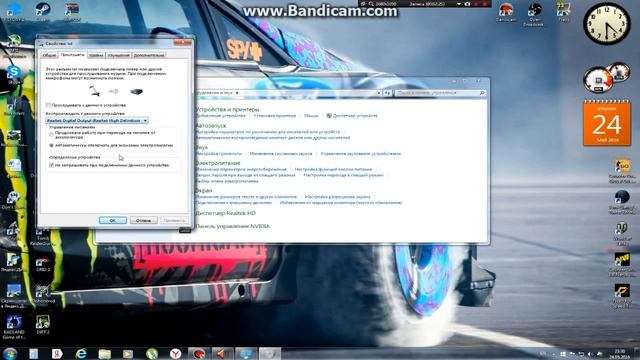Click the orange calendar gadget showing 24
Viewport: 640px width, 360px height.
(607, 122)
